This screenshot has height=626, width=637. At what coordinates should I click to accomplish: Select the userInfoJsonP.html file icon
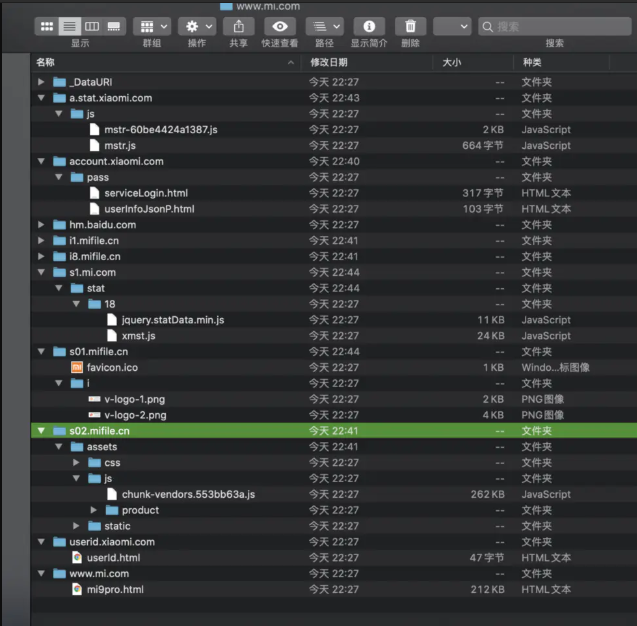coord(94,209)
